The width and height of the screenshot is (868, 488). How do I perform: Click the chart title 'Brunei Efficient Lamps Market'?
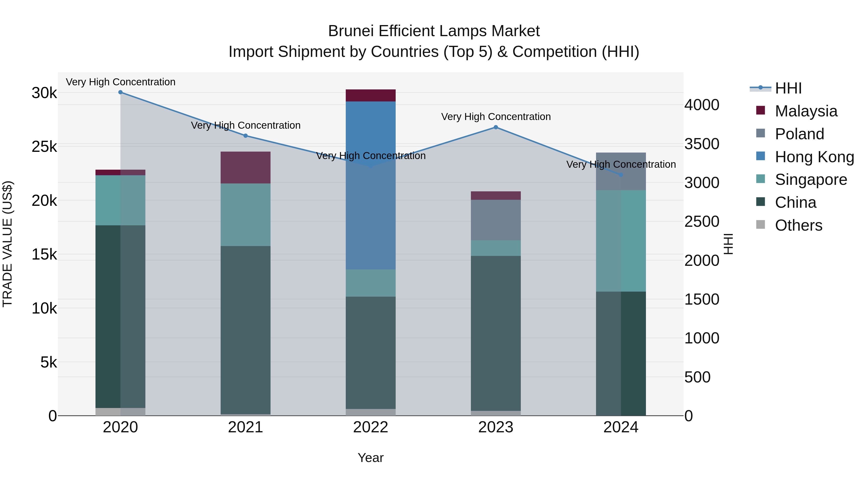pyautogui.click(x=434, y=31)
